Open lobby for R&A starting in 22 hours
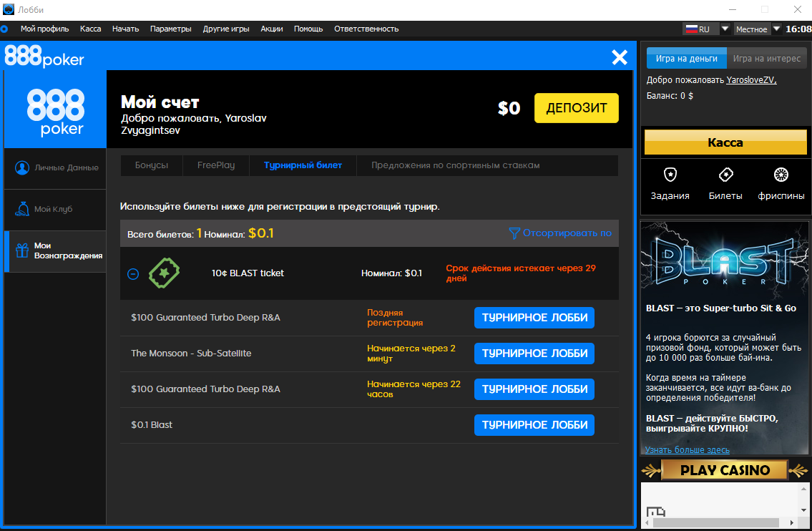812x531 pixels. click(x=534, y=389)
